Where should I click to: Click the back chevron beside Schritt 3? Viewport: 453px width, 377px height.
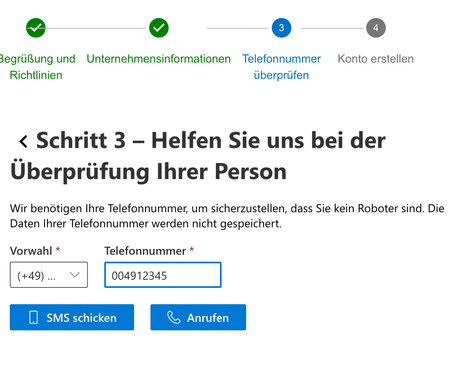(x=23, y=141)
